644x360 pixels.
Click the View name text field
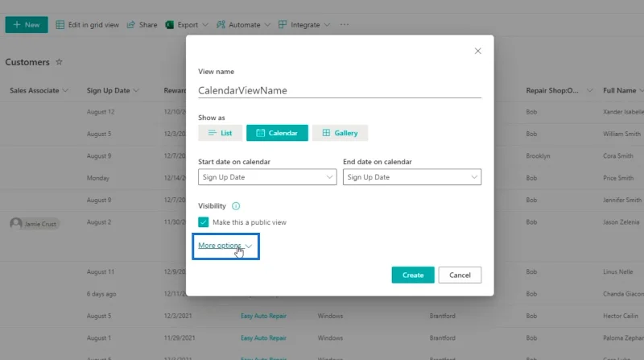(x=340, y=90)
